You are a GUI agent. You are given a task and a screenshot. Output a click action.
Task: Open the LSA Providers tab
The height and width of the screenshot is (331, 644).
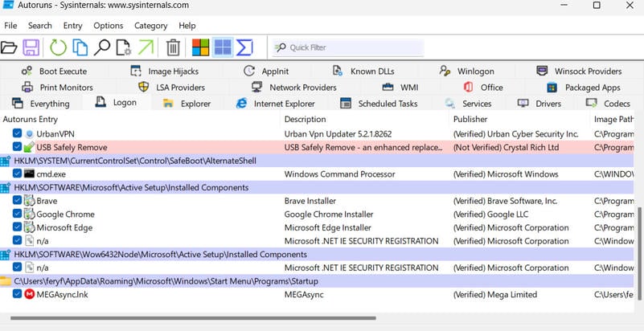pyautogui.click(x=172, y=88)
